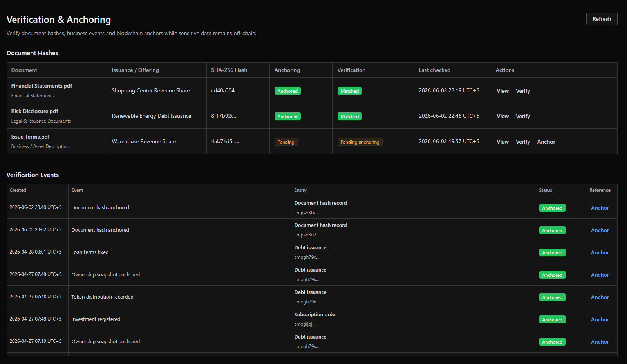Select the cd40a304... hash value

(x=225, y=90)
